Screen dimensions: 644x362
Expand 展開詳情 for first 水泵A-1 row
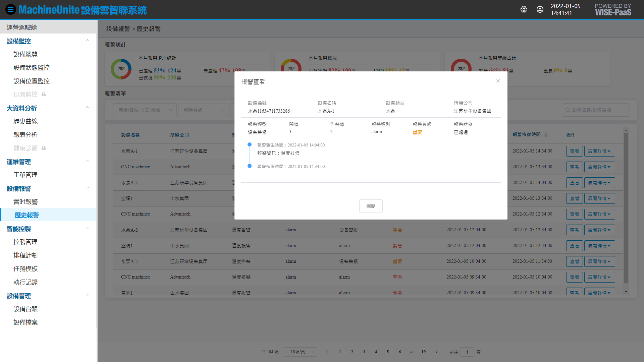pos(599,151)
